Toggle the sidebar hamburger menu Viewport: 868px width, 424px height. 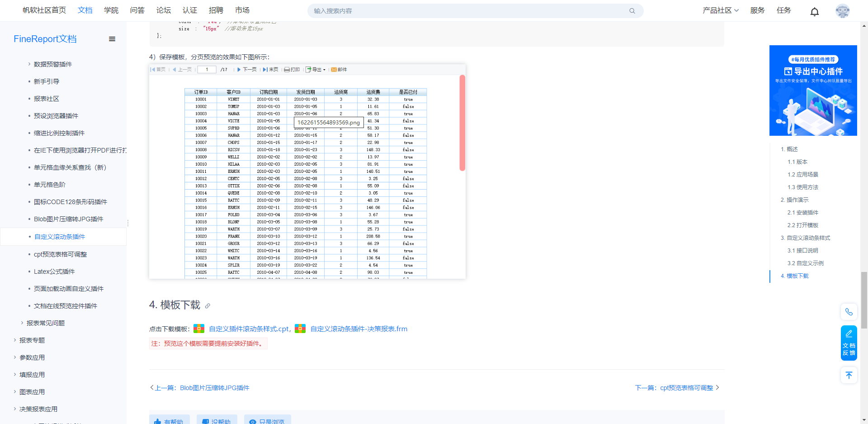coord(112,39)
